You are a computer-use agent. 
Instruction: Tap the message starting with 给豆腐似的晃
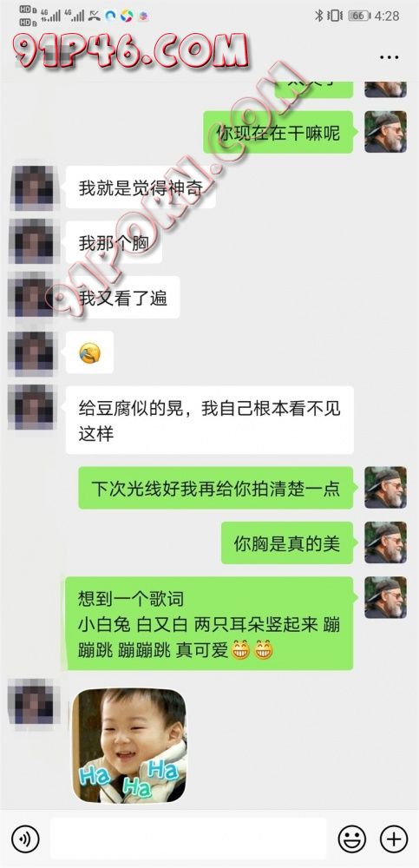point(209,419)
